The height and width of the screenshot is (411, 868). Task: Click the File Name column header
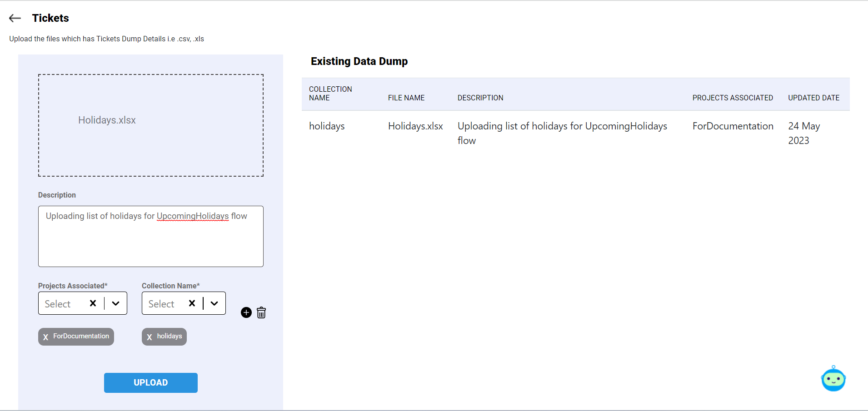pyautogui.click(x=406, y=98)
